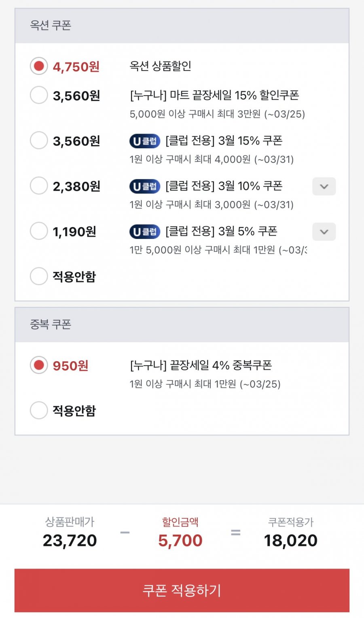Image resolution: width=364 pixels, height=618 pixels.
Task: Click U클럽 badge on 3월 10% coupon
Action: click(145, 186)
